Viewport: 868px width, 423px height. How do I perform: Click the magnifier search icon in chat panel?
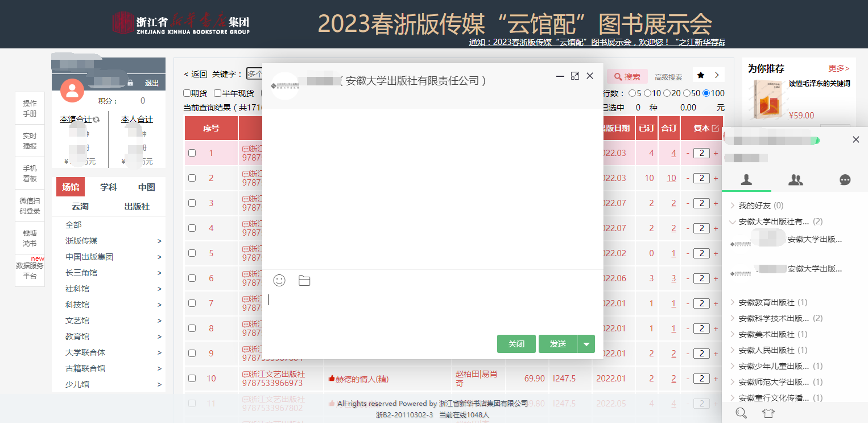(741, 413)
